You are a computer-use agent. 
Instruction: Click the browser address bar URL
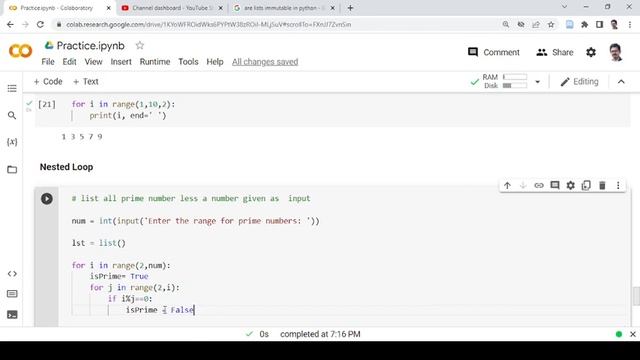[209, 24]
